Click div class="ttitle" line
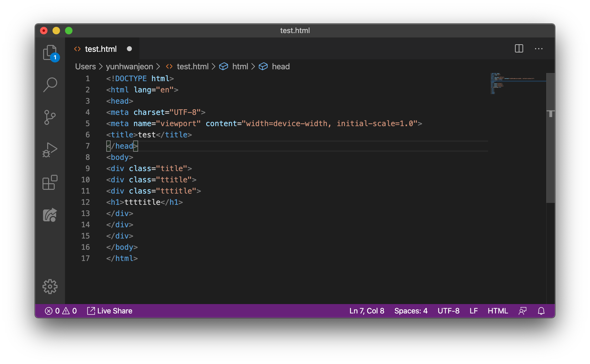Image resolution: width=590 pixels, height=364 pixels. tap(151, 180)
